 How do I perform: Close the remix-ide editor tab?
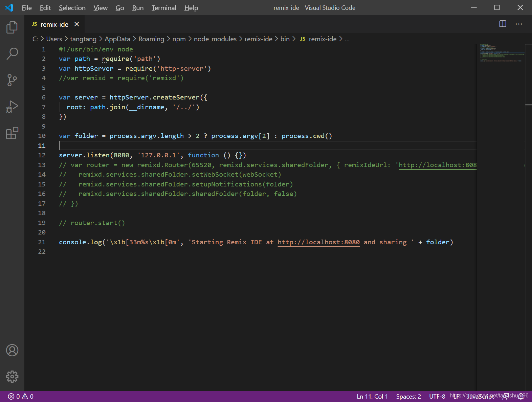pos(77,24)
